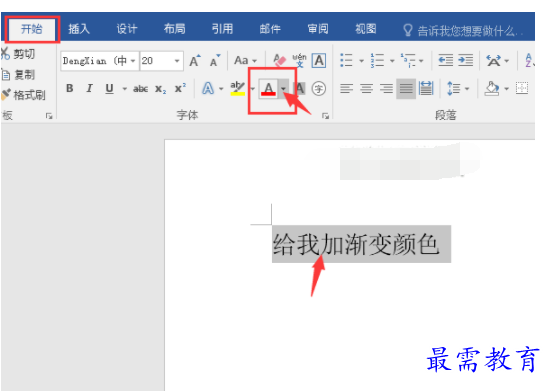Viewport: 548px width, 391px height.
Task: Click the selected text 给我加渐变颜色
Action: (x=356, y=244)
